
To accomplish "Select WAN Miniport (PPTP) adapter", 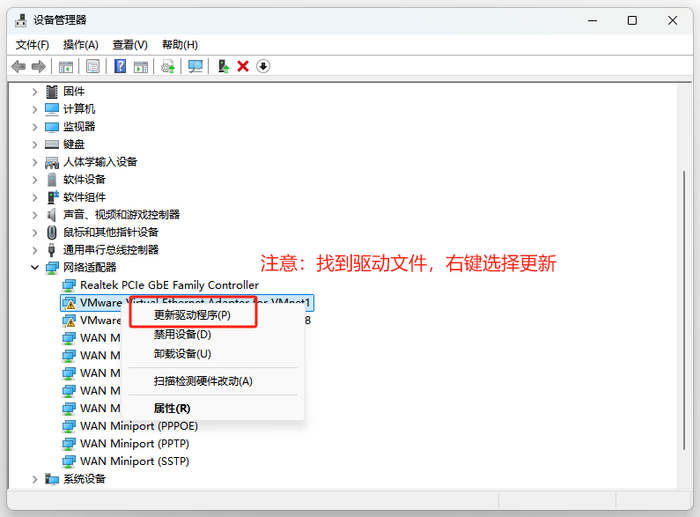I will 134,444.
